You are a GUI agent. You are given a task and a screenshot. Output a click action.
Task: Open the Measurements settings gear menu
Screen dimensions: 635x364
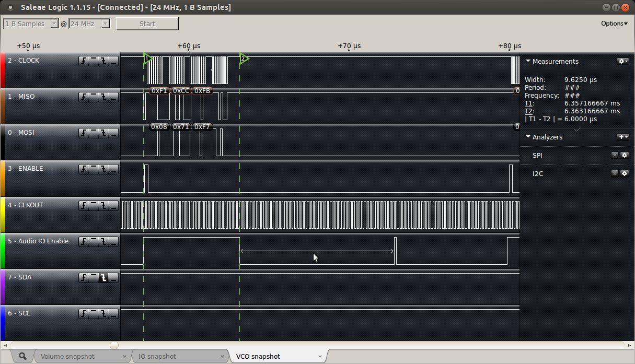click(x=622, y=61)
